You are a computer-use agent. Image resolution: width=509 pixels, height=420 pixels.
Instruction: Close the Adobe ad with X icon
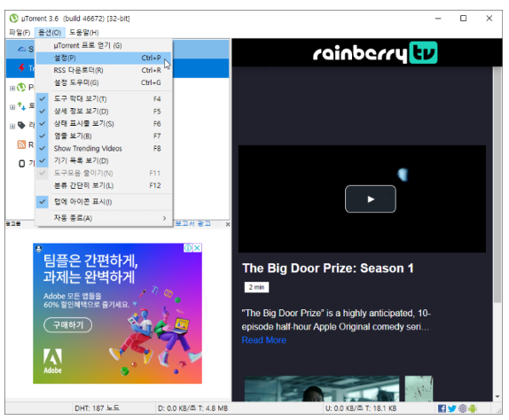(197, 248)
